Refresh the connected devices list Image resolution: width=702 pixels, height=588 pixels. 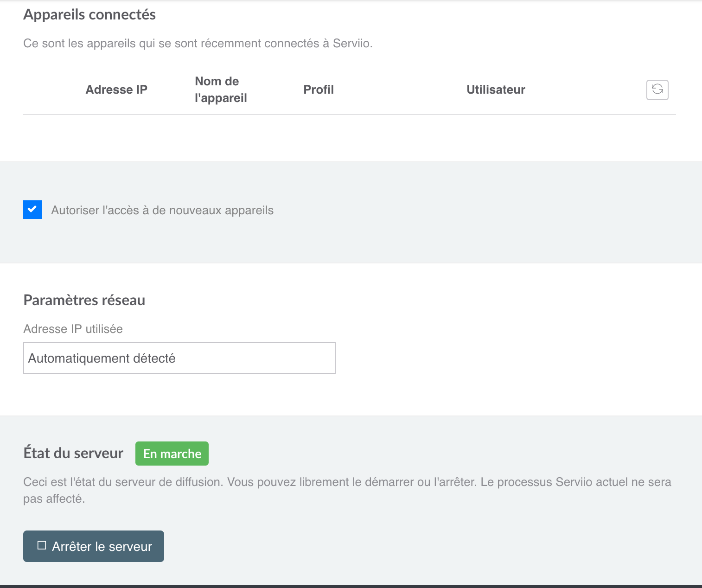coord(657,90)
